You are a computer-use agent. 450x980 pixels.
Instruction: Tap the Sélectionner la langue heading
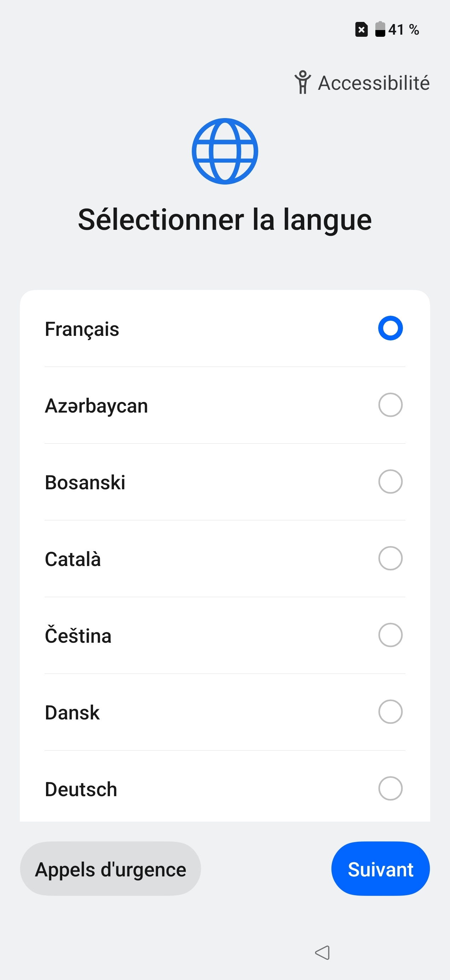[225, 220]
